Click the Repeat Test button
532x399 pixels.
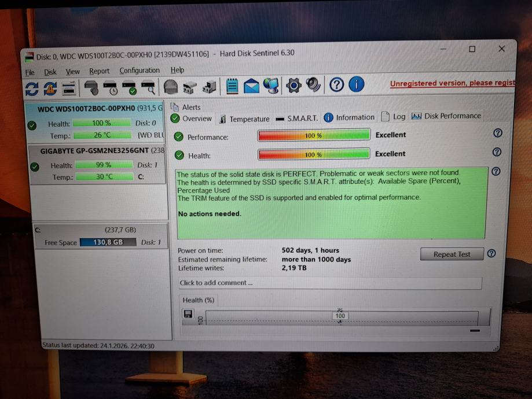point(452,254)
